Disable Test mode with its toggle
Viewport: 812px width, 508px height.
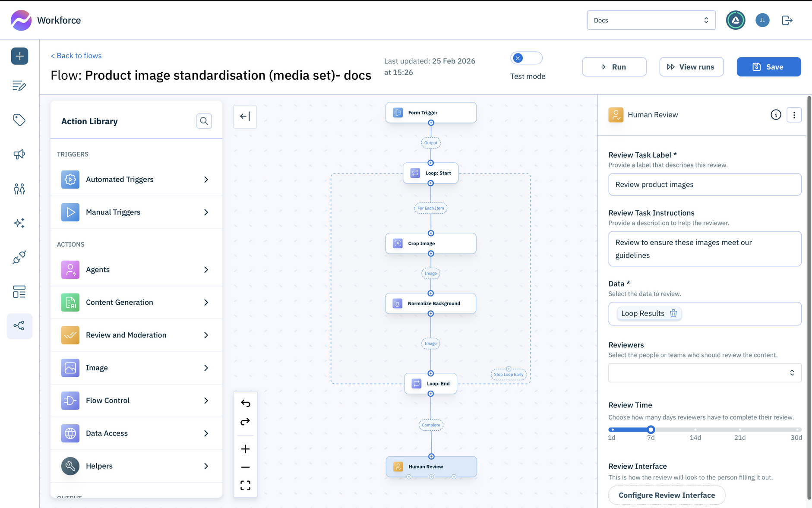click(526, 58)
